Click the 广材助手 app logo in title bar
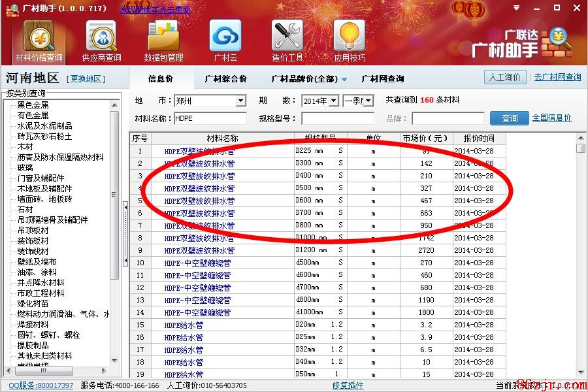Screen dimensions: 588x392 [x=12, y=8]
